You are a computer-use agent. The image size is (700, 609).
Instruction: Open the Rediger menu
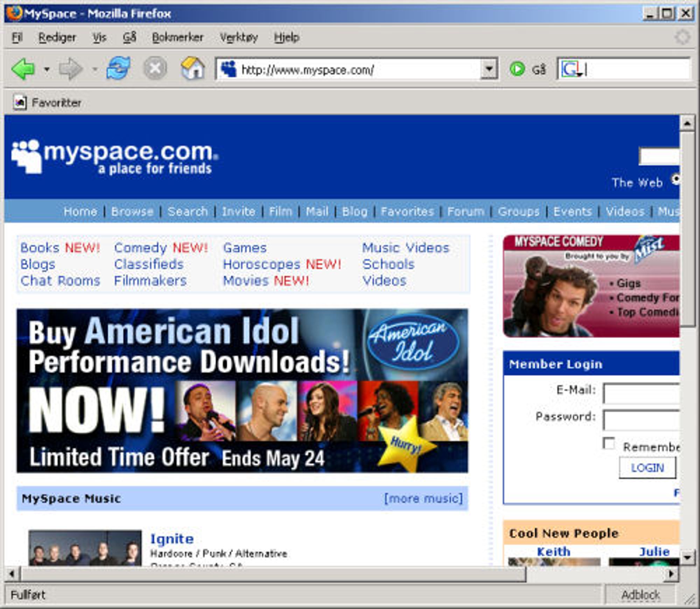[x=57, y=37]
